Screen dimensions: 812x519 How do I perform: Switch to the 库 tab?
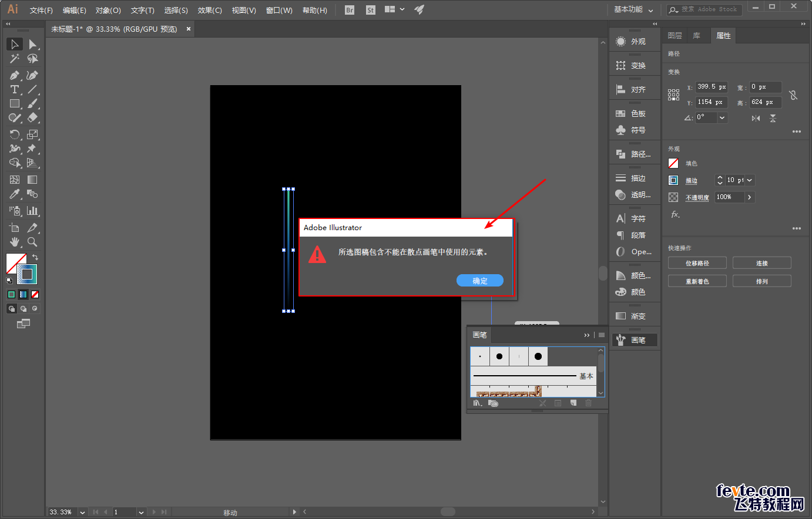(x=696, y=36)
